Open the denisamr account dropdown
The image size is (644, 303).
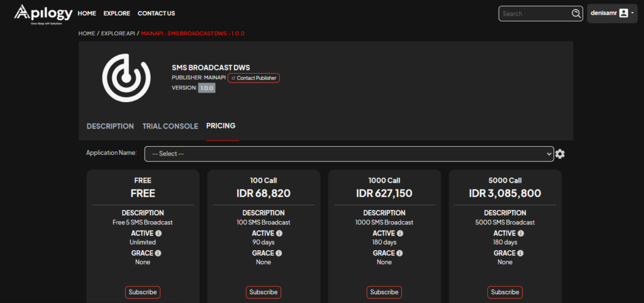(x=612, y=14)
